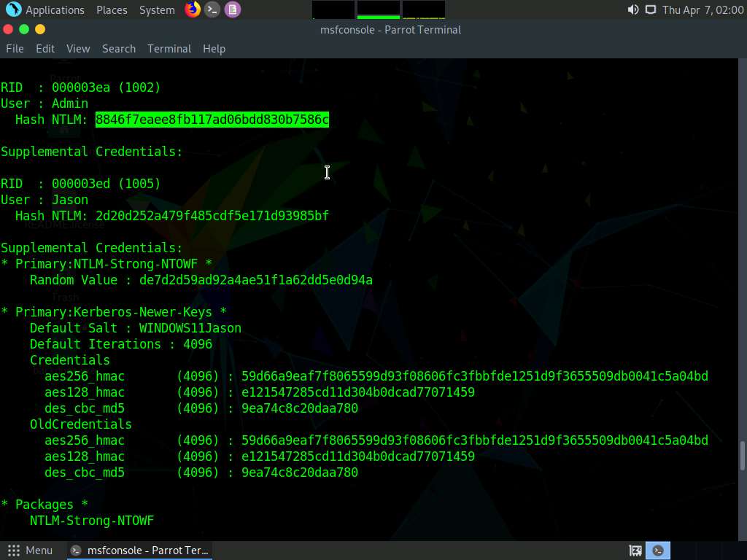Click the workspace switcher icon in bottom panel
The height and width of the screenshot is (560, 747).
pyautogui.click(x=635, y=551)
